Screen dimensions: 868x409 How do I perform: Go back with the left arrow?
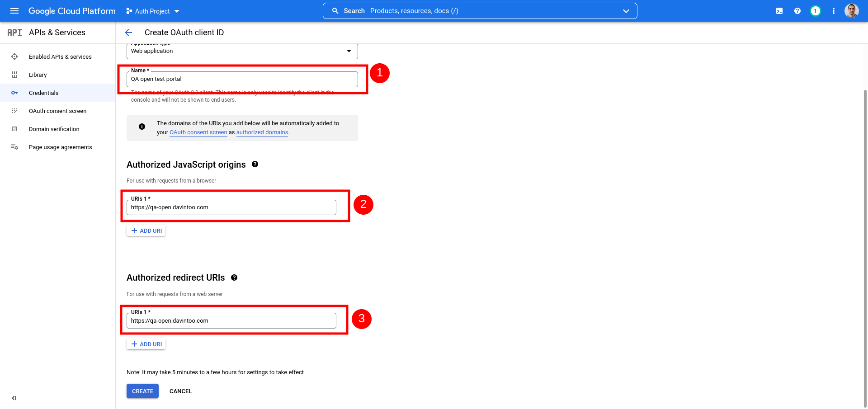[x=128, y=33]
